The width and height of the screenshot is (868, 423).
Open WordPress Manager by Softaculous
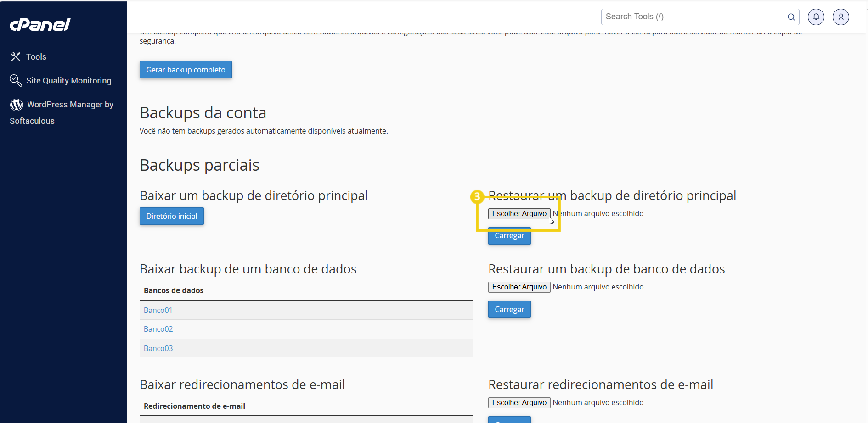pos(62,112)
